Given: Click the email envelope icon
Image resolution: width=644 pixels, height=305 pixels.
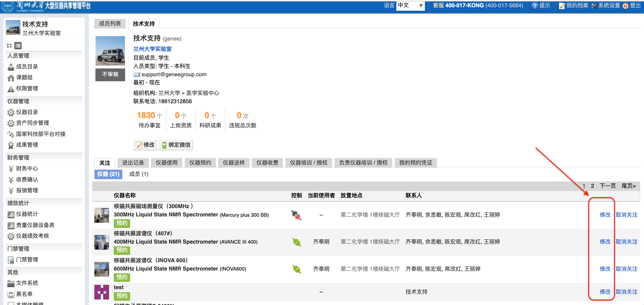Looking at the screenshot, I should coord(137,75).
